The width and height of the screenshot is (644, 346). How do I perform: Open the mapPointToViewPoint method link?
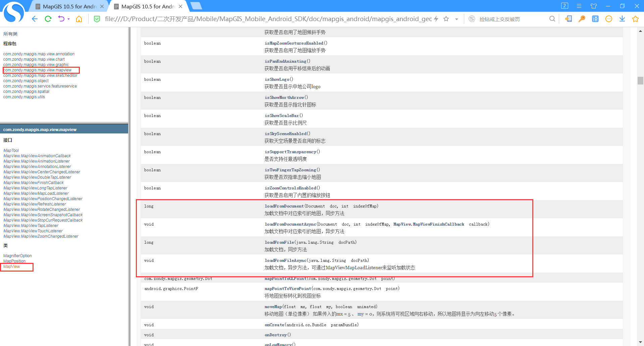(x=288, y=289)
